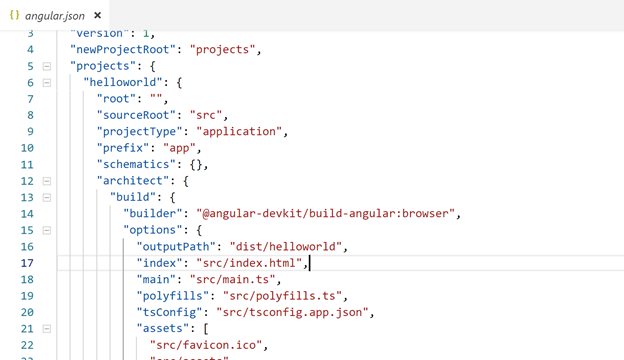Click line number 10 in gutter
This screenshot has width=624, height=360.
coord(27,148)
